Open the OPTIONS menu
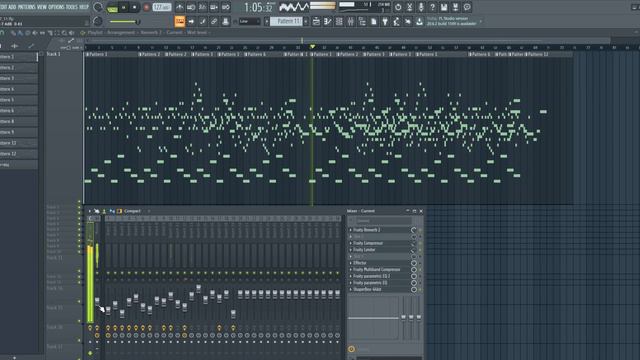640x360 pixels. click(56, 7)
